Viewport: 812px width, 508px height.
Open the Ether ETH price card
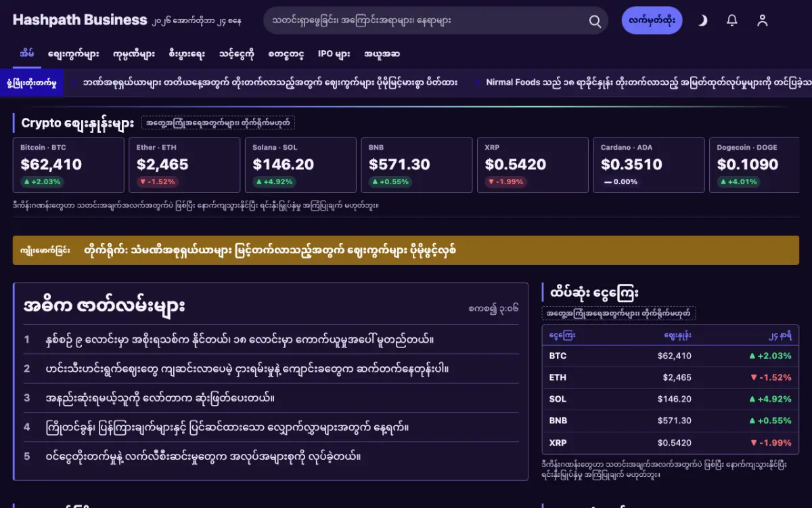point(185,165)
